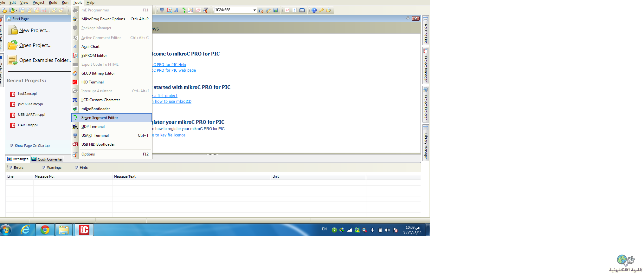
Task: Click the Message No. column header
Action: coord(73,176)
